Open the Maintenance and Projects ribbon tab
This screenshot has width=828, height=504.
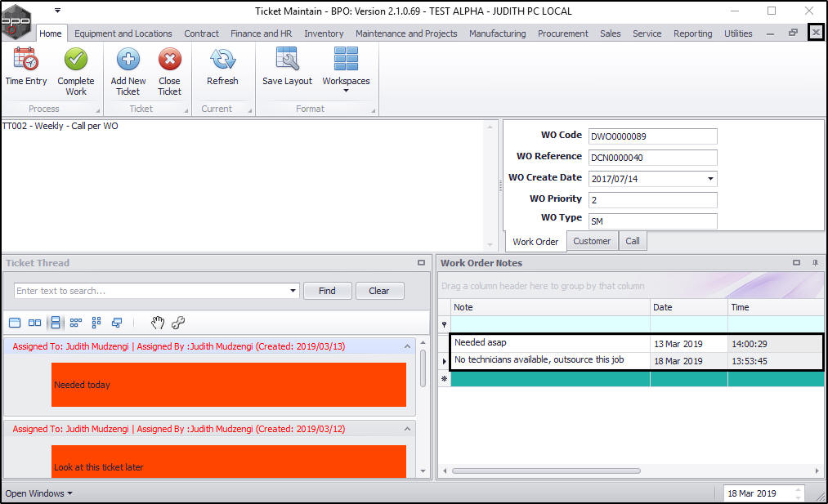(406, 33)
